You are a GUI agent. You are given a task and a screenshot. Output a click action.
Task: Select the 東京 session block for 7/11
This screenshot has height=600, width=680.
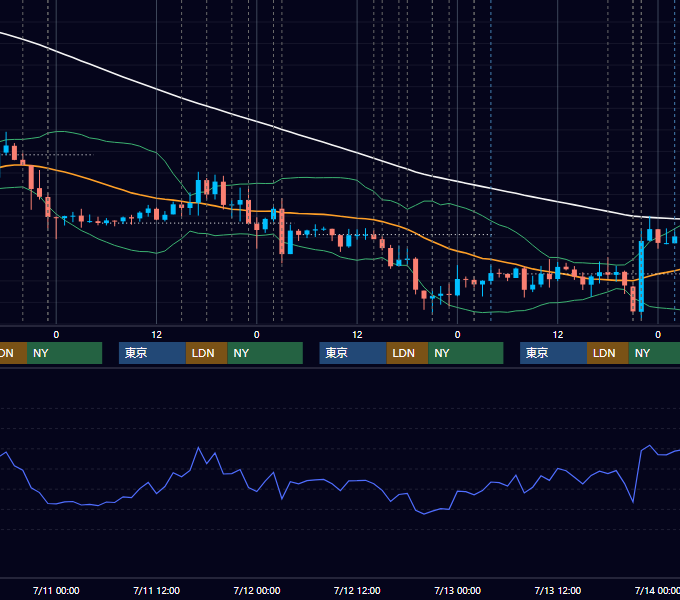click(152, 353)
